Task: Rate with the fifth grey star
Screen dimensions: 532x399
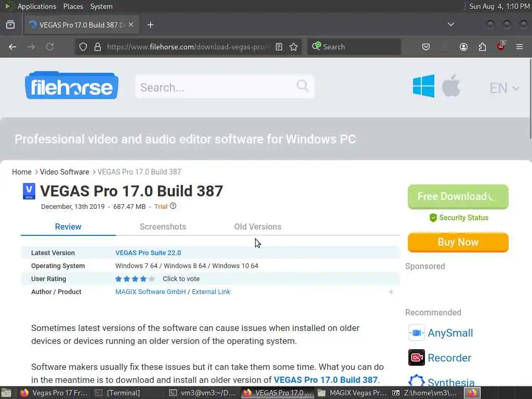Action: click(x=152, y=279)
